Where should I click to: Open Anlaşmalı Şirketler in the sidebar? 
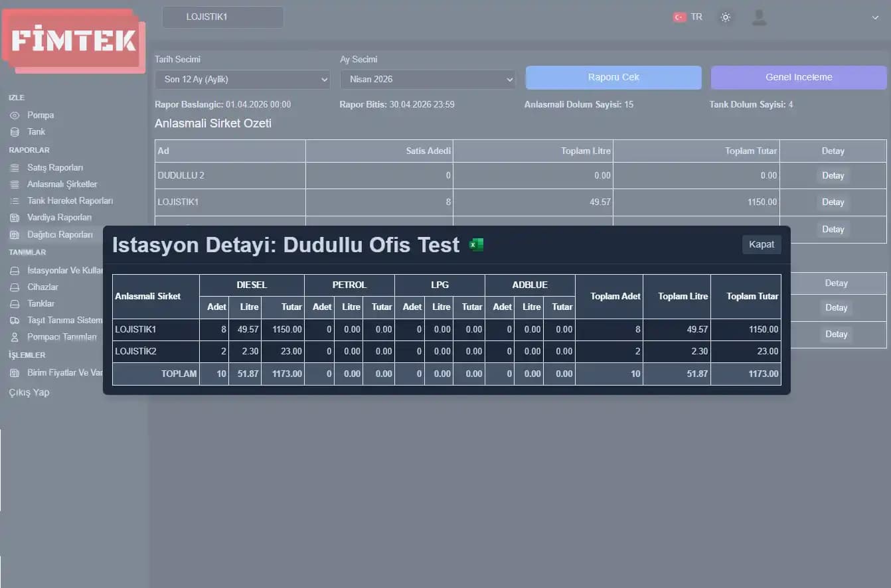coord(62,184)
